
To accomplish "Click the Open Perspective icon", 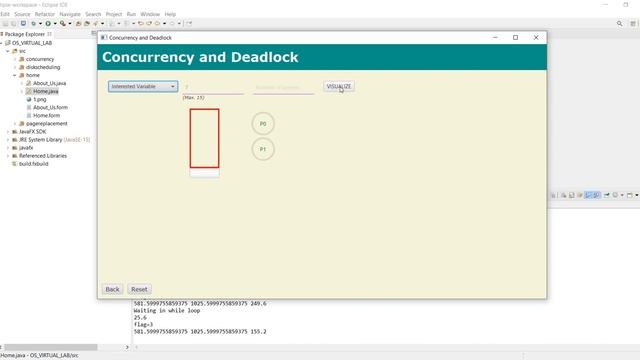I will coord(633,24).
